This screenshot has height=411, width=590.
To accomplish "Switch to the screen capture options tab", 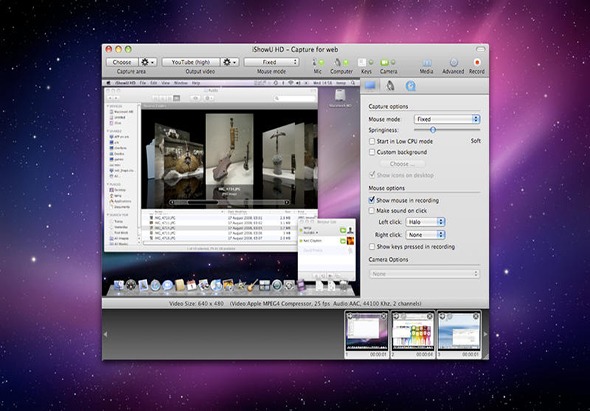I will (x=370, y=86).
